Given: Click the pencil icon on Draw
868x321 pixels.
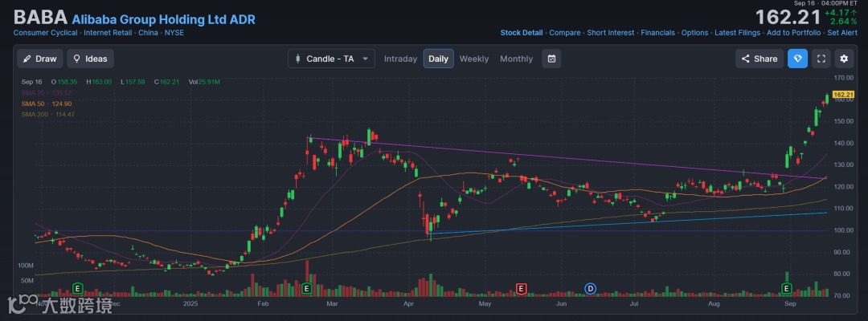Looking at the screenshot, I should point(27,59).
